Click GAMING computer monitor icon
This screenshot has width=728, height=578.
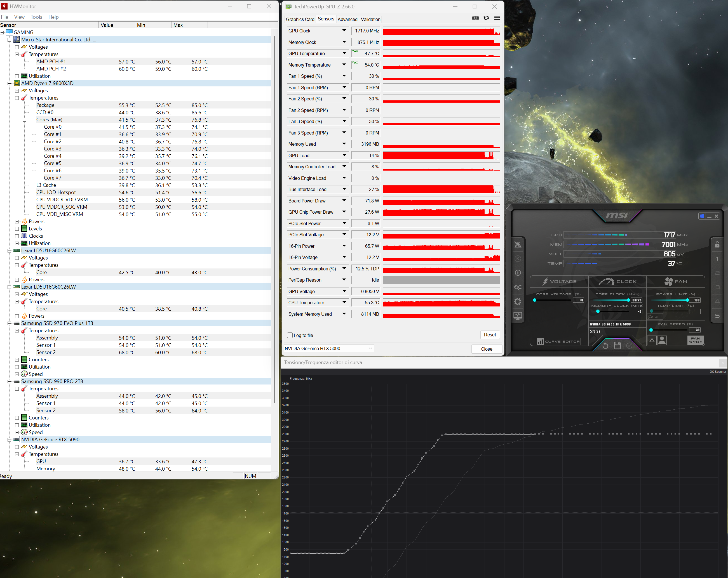pos(9,32)
